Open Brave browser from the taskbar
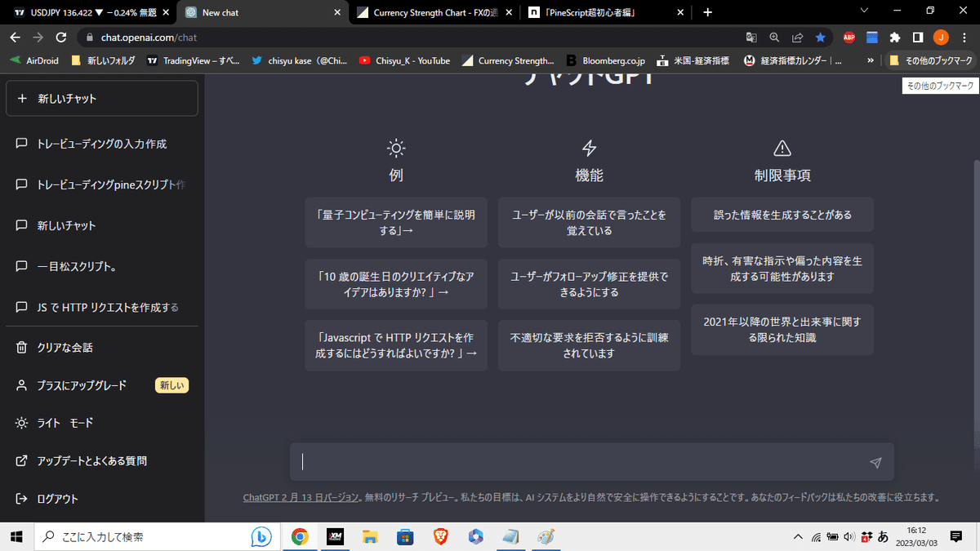The image size is (980, 551). pos(440,536)
